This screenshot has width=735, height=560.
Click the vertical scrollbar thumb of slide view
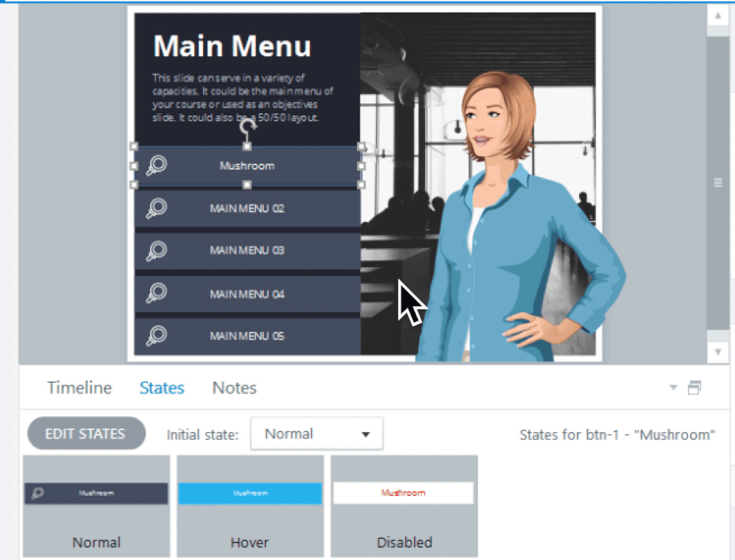pyautogui.click(x=717, y=183)
